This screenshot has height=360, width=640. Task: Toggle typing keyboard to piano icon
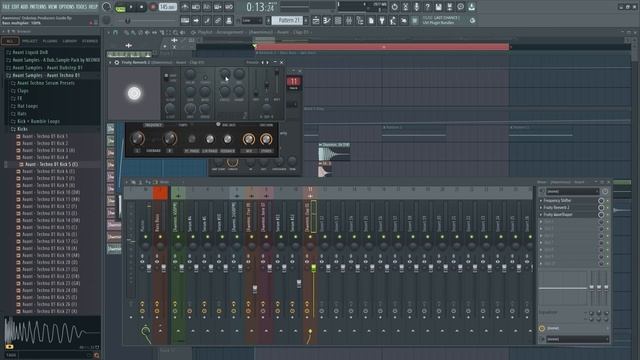(185, 20)
